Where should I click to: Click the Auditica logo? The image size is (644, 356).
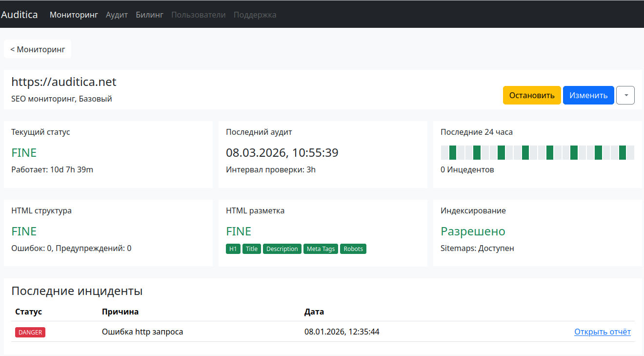click(x=20, y=14)
